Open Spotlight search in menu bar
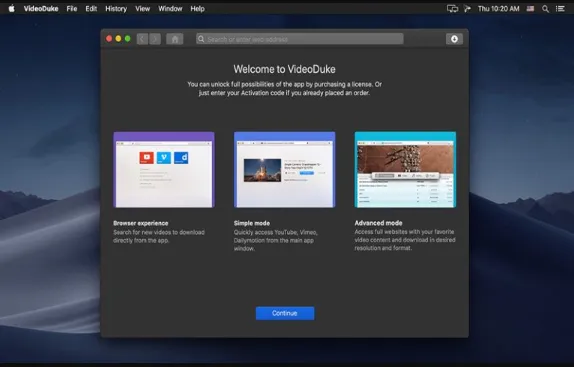The height and width of the screenshot is (367, 574). (x=545, y=9)
